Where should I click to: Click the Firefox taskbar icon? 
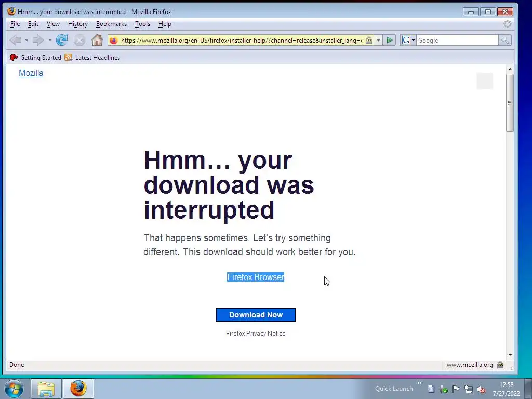(78, 389)
